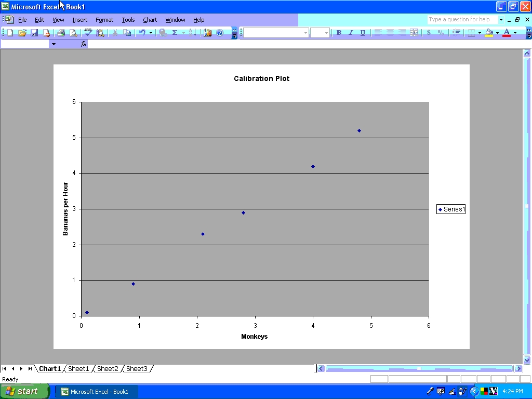The height and width of the screenshot is (399, 532).
Task: Click the Undo arrow icon
Action: [142, 32]
